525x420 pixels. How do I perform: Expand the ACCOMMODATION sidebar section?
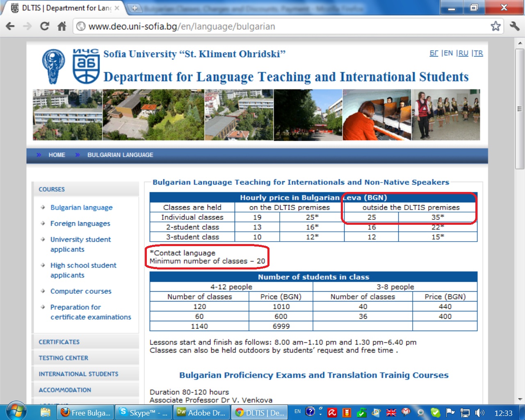65,390
